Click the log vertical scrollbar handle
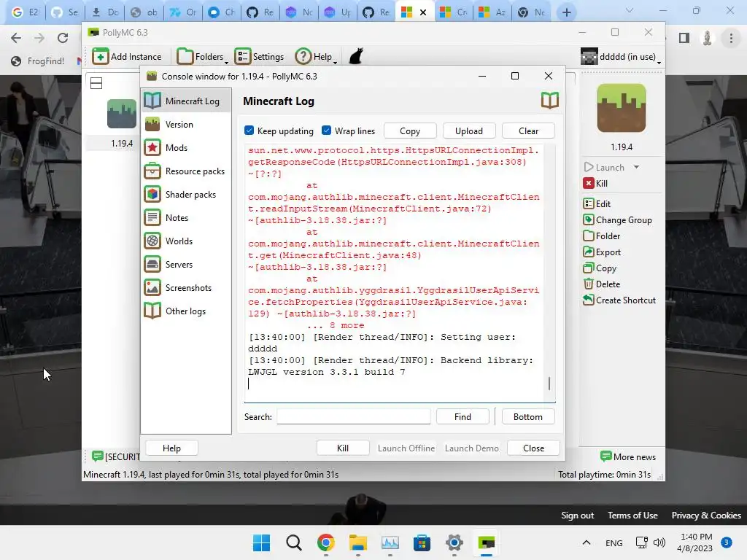 (549, 384)
